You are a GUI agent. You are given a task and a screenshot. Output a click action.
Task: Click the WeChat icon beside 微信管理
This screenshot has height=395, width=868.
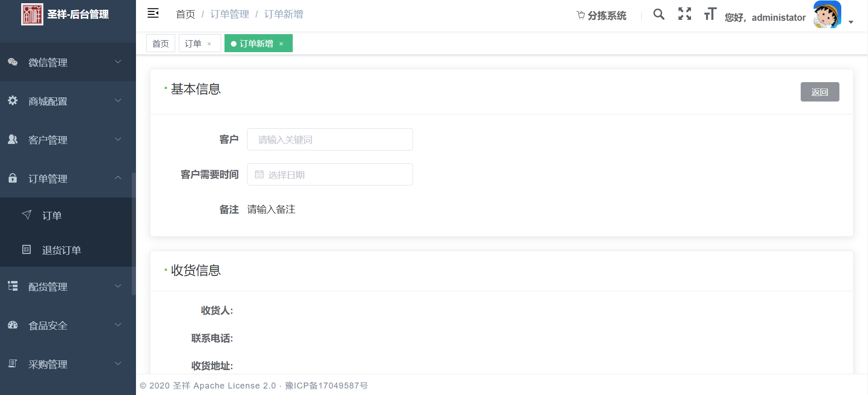pyautogui.click(x=13, y=62)
